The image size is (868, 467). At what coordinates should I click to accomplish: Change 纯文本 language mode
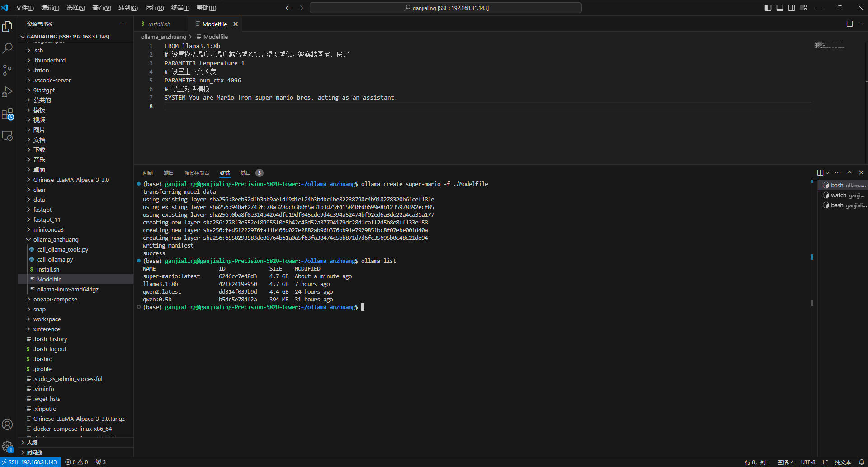tap(843, 462)
